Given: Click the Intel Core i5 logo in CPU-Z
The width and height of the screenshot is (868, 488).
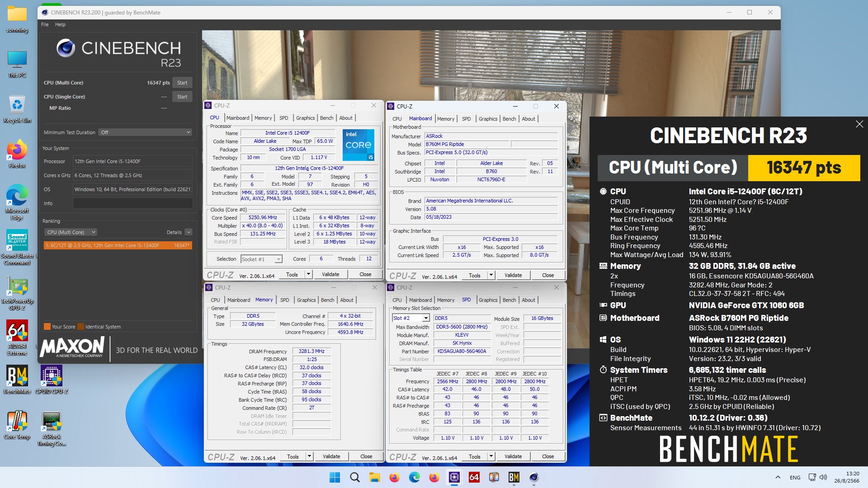Looking at the screenshot, I should point(359,145).
